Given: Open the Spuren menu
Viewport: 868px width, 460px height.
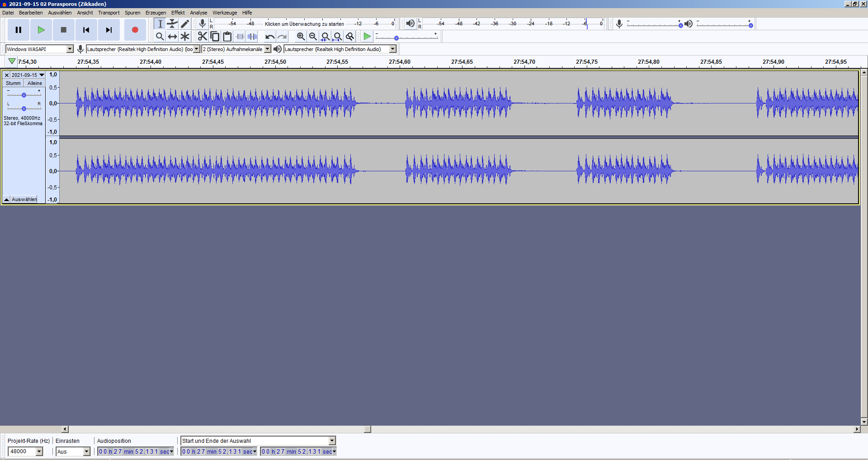Looking at the screenshot, I should click(132, 13).
